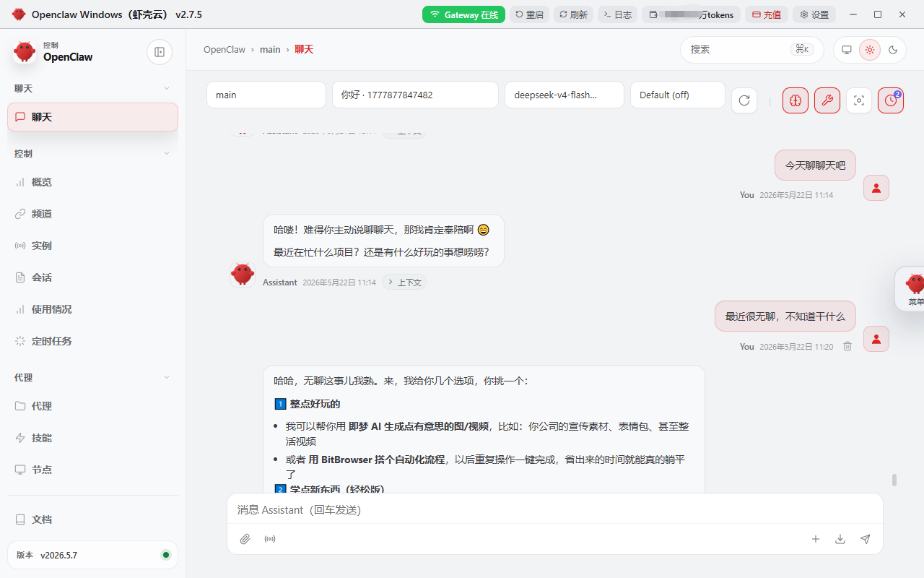Open the brain thinking icon
The height and width of the screenshot is (578, 924).
pyautogui.click(x=796, y=100)
